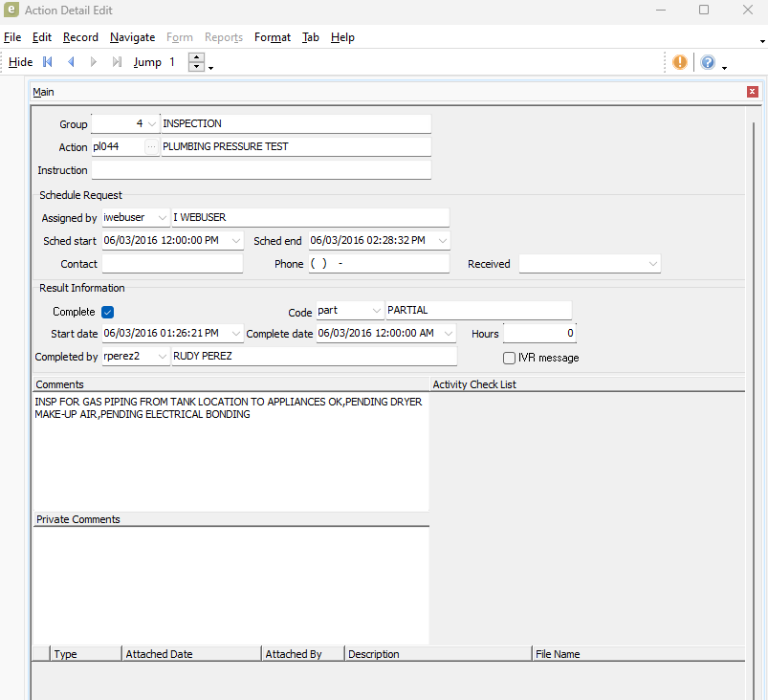Click the app logo in title bar
The width and height of the screenshot is (768, 700).
11,10
